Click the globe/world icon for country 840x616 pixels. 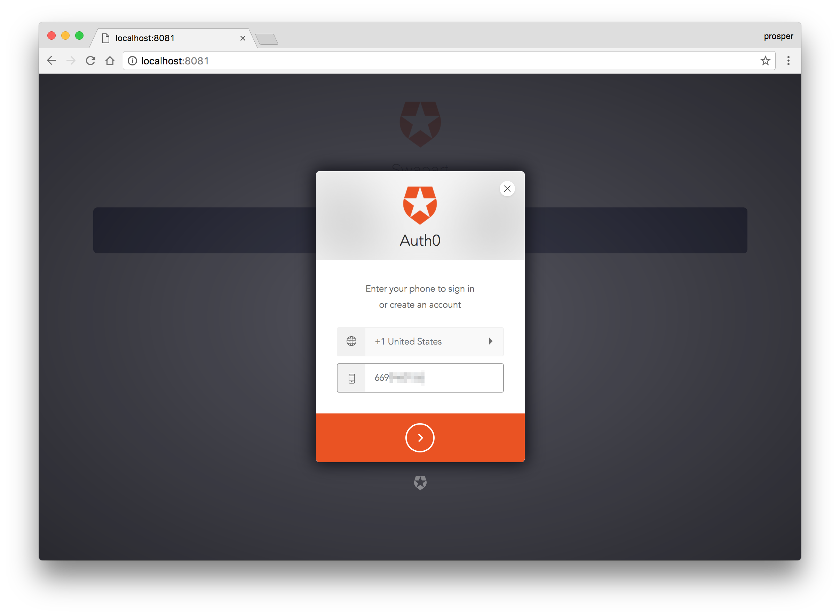point(351,340)
